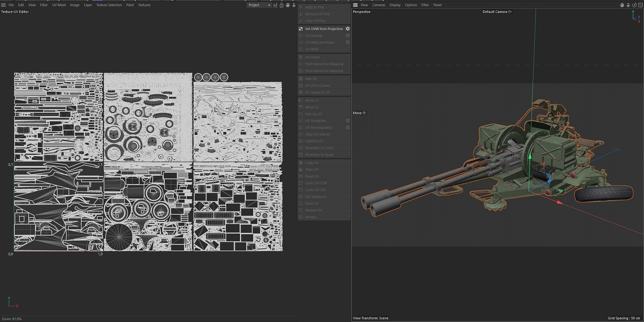Open the viewport Options menu
Screen dimensions: 644x322
tap(411, 5)
